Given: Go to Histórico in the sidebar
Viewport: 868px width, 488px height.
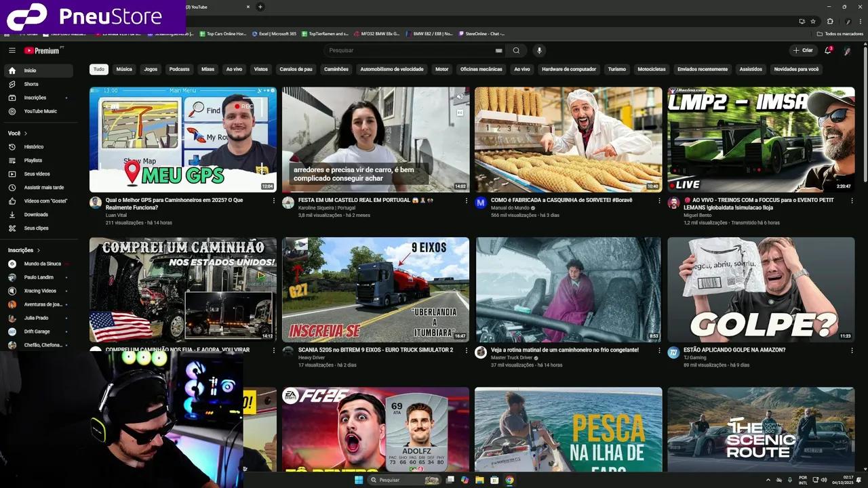Looking at the screenshot, I should (33, 146).
